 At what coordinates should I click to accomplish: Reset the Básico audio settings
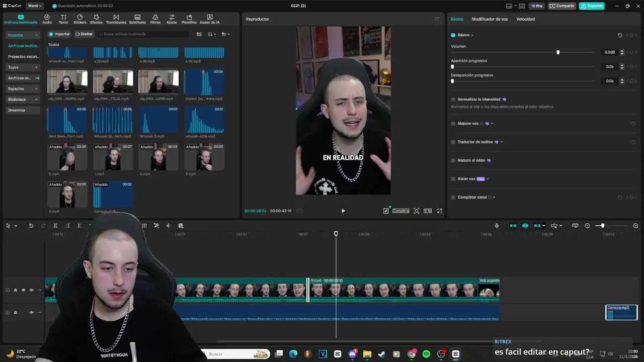point(620,35)
